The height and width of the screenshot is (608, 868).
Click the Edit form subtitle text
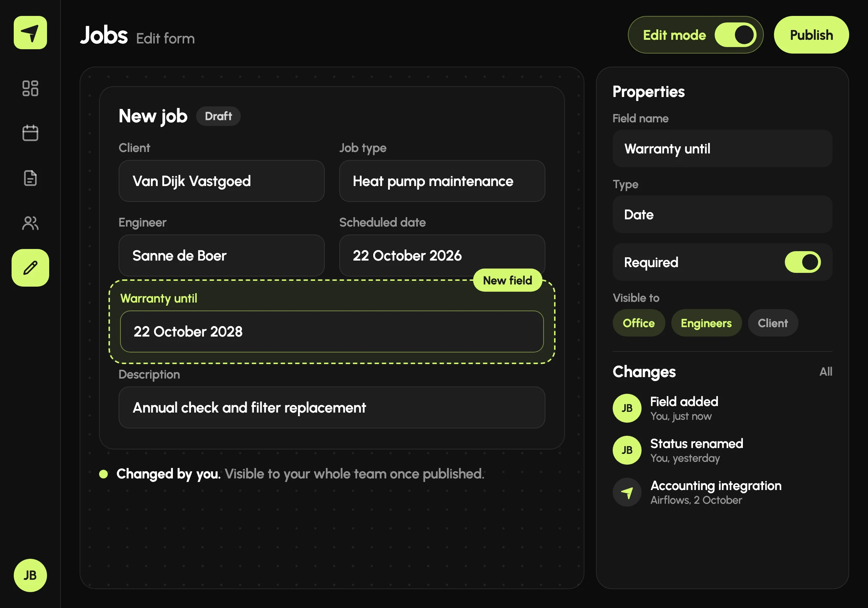[x=165, y=39]
